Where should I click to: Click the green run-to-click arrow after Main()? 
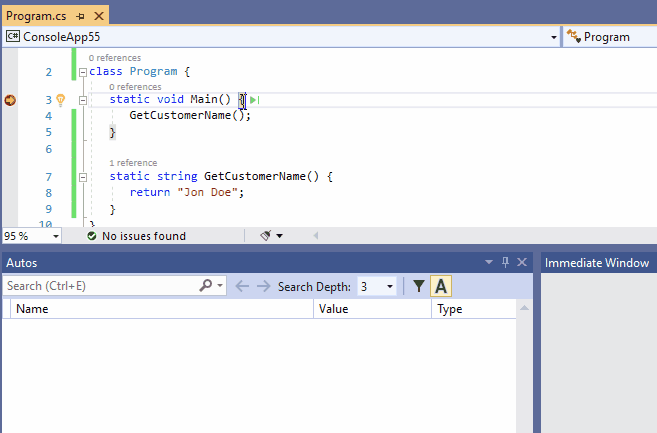(255, 100)
